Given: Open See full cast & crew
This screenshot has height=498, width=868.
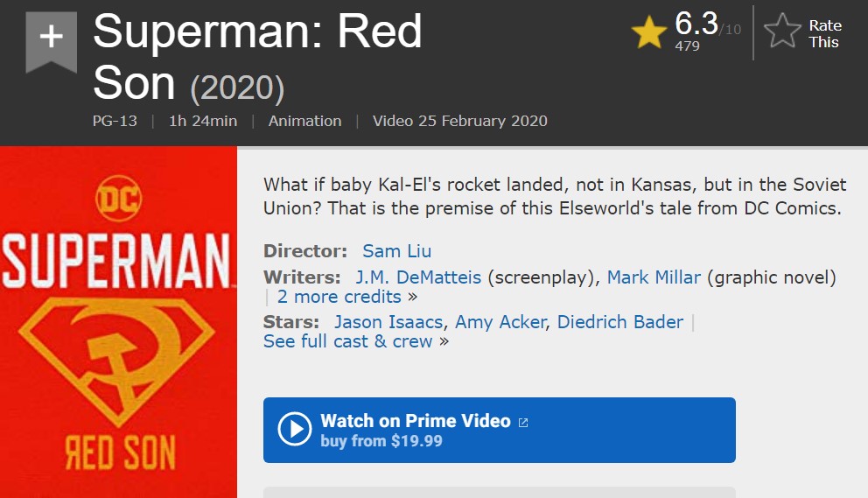Looking at the screenshot, I should [348, 341].
